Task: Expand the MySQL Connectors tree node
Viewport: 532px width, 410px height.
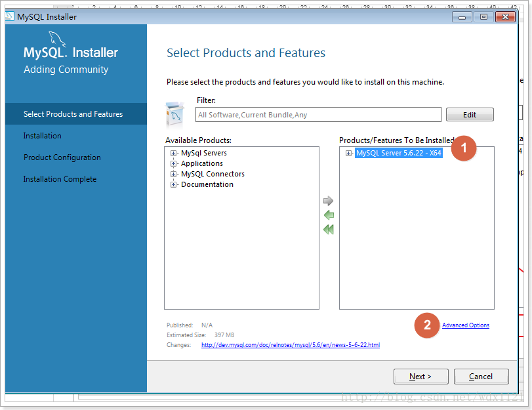Action: coord(173,174)
